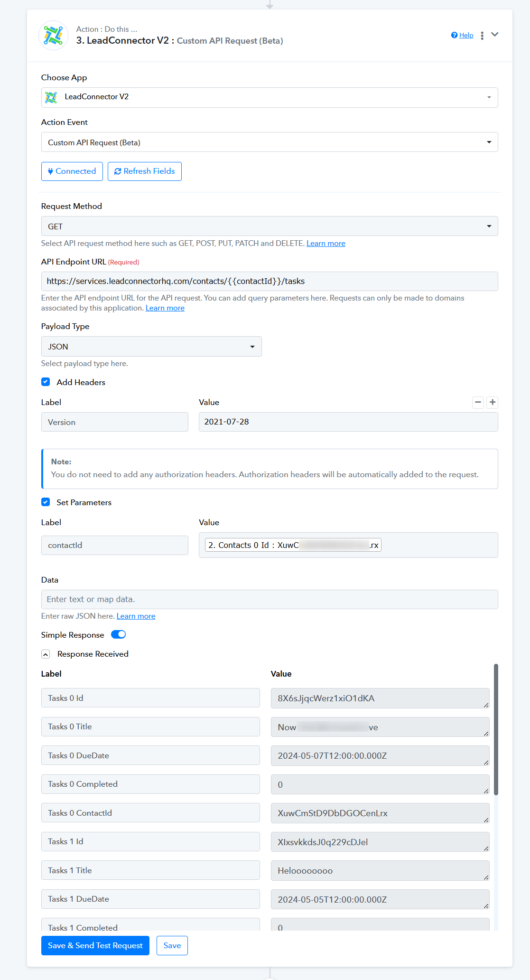This screenshot has height=980, width=530.
Task: Open the three-dot options menu
Action: [482, 36]
